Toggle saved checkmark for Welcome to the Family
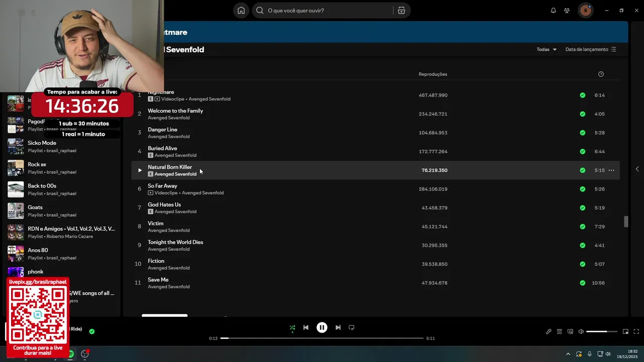The image size is (644, 362). tap(583, 114)
